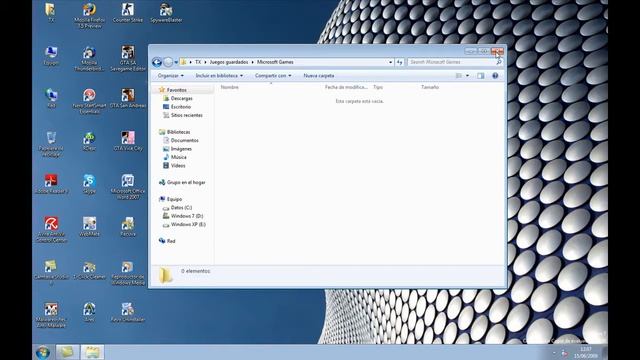Open the Vídeos library
The height and width of the screenshot is (360, 640).
[178, 166]
